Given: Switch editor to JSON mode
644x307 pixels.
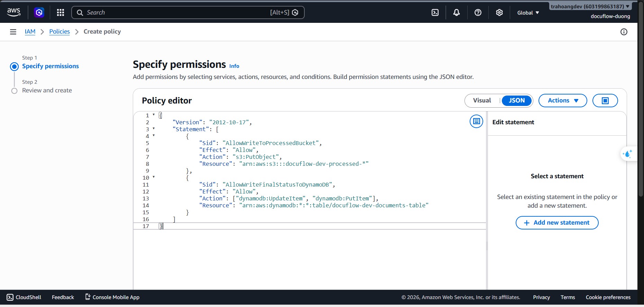Looking at the screenshot, I should pos(517,100).
